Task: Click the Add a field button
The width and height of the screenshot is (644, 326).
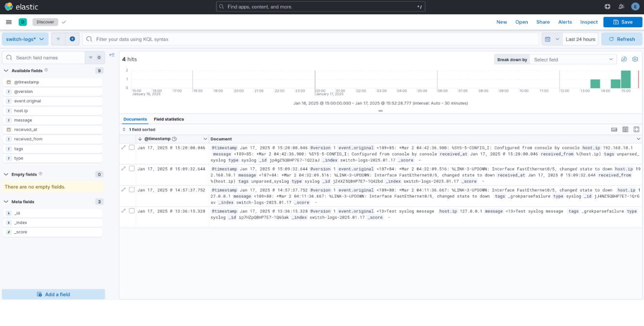Action: tap(53, 294)
